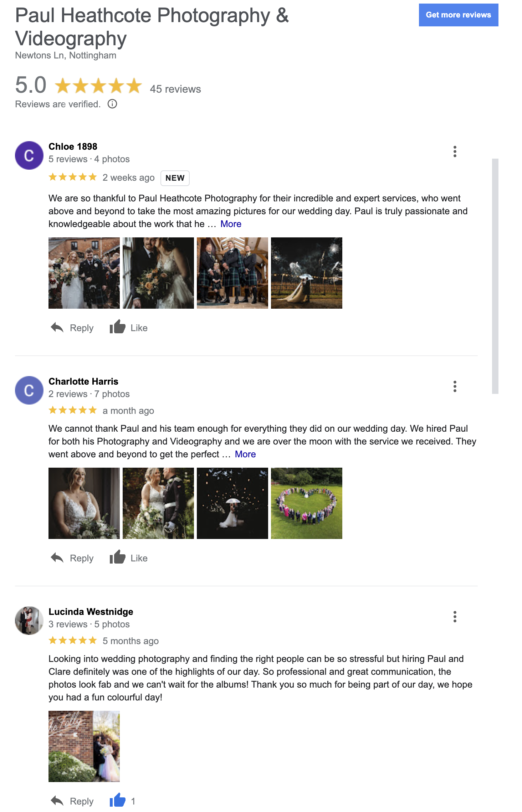Toggle the blue thumbs-up on Lucinda's review

(117, 800)
